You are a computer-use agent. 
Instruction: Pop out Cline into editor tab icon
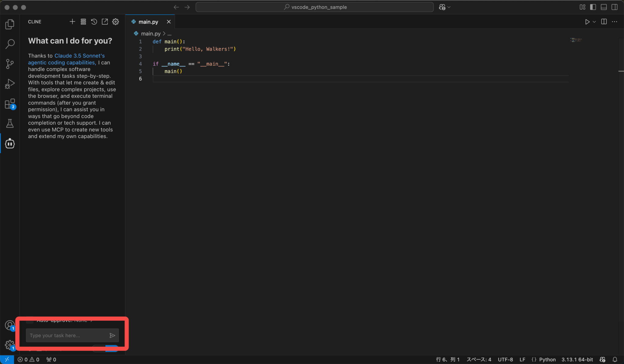(105, 22)
